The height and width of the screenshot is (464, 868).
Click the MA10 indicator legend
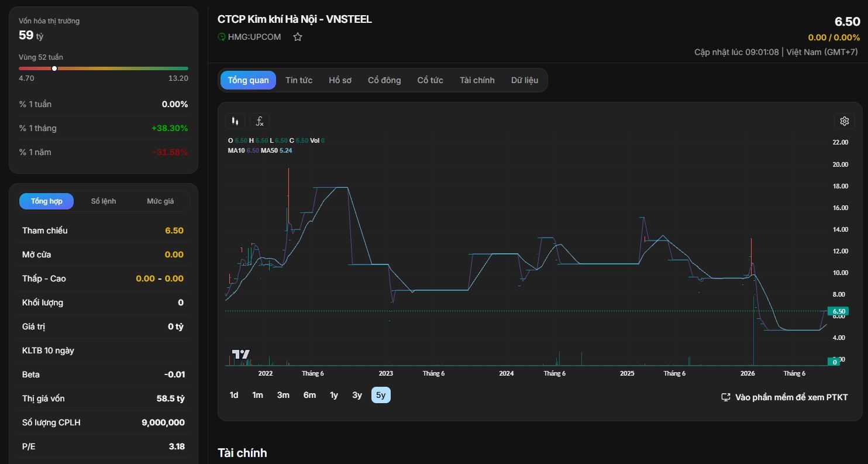[x=243, y=150]
